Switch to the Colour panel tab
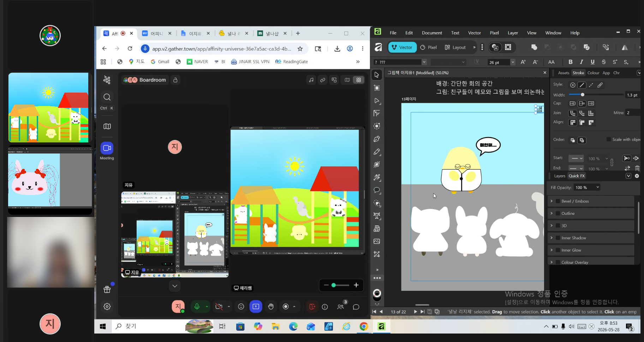644x342 pixels. tap(593, 73)
